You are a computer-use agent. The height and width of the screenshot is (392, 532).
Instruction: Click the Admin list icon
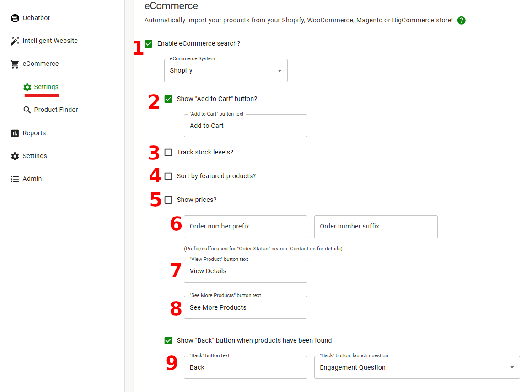point(15,179)
